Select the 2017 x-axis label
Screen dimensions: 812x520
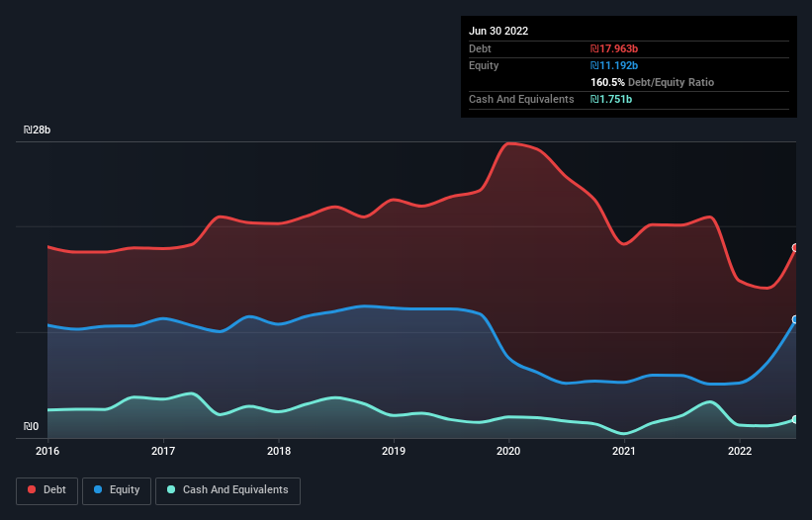(163, 451)
